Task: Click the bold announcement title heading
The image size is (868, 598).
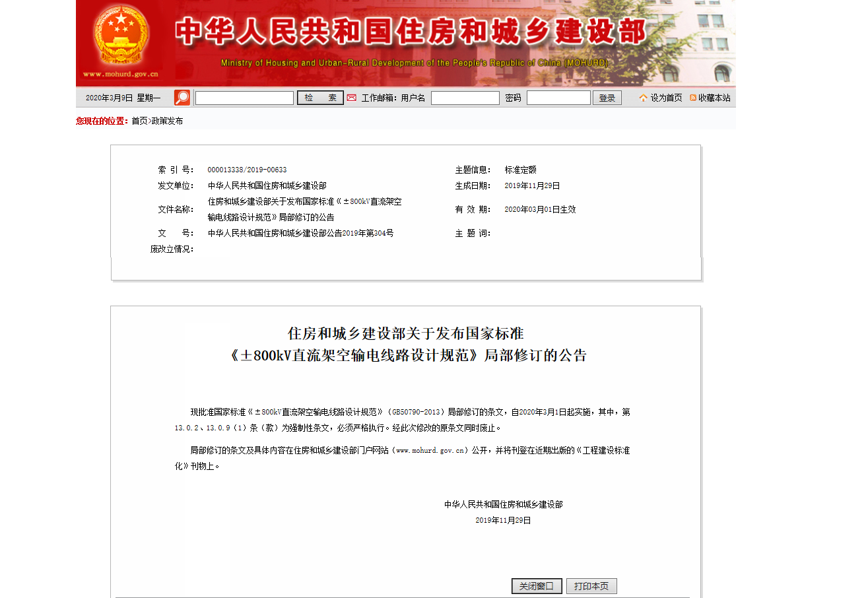Action: coord(405,344)
